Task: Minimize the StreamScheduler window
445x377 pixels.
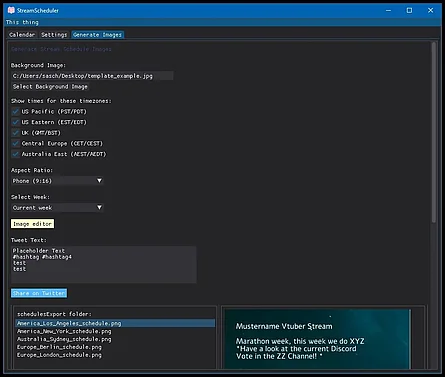Action: tap(388, 10)
